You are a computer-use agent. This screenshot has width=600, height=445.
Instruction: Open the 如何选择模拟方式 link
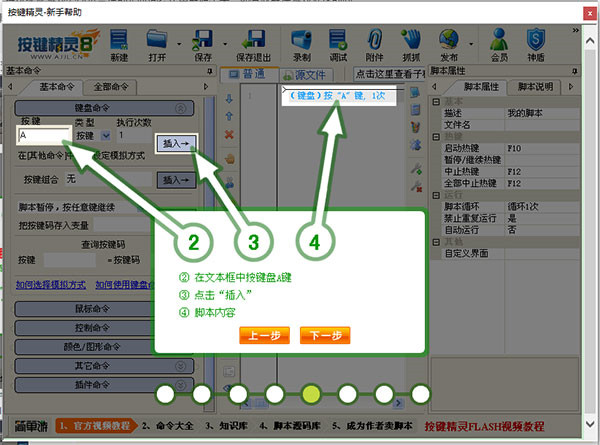[51, 285]
